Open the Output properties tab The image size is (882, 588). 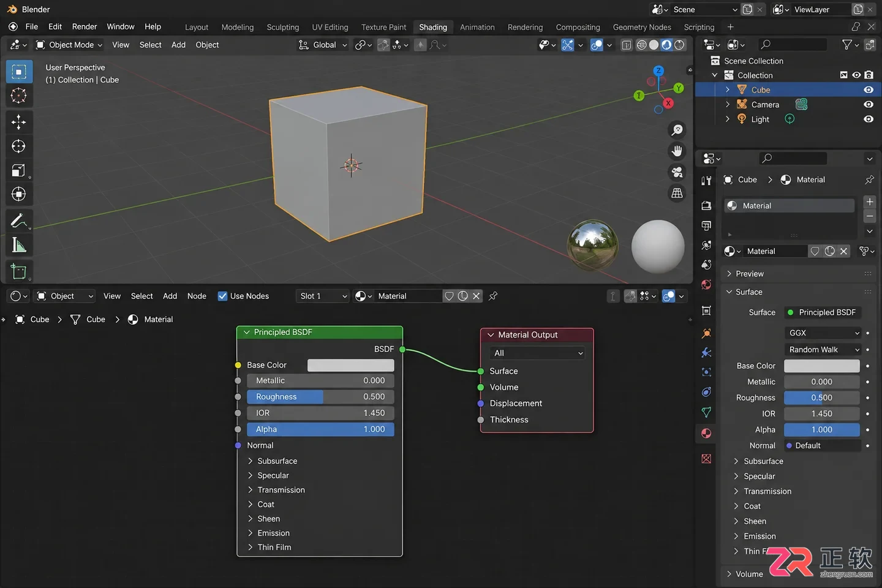[x=706, y=225]
